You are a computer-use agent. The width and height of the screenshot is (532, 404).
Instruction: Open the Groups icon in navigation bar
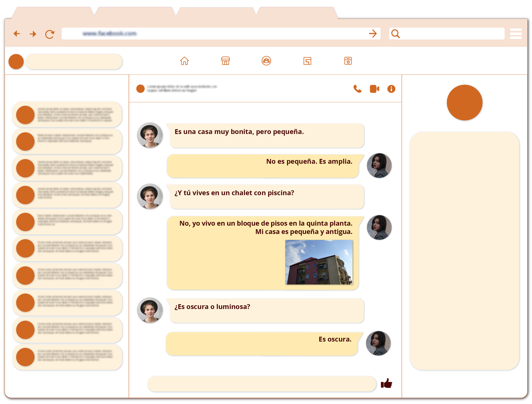click(x=266, y=61)
